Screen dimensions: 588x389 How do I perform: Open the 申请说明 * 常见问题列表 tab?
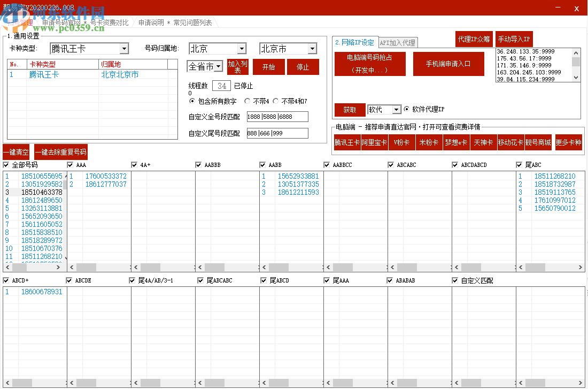[175, 22]
